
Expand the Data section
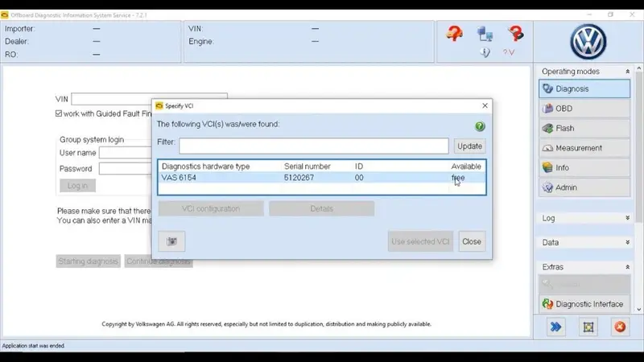pos(627,242)
